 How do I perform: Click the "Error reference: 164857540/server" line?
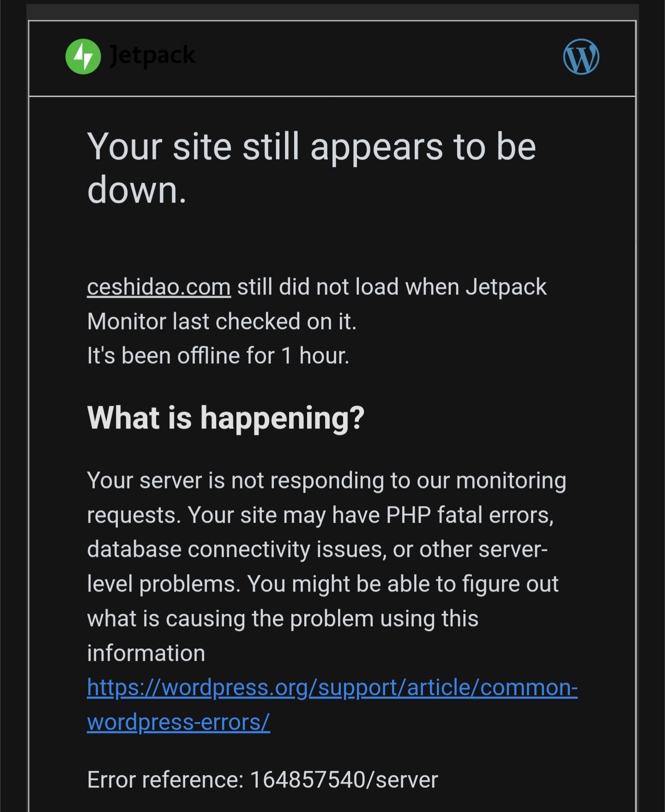[x=262, y=780]
